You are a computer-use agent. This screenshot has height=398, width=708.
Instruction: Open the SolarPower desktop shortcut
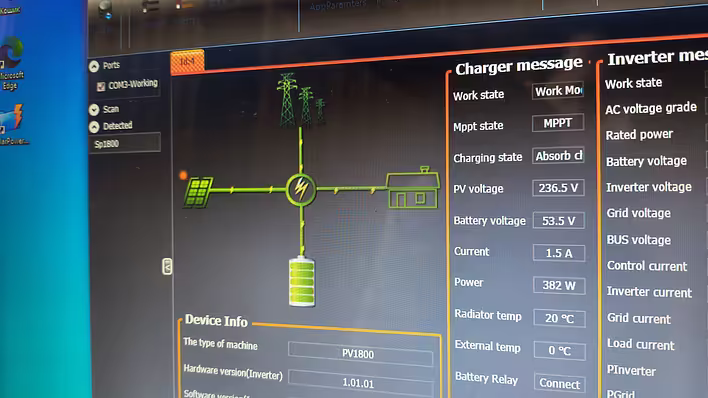point(13,124)
